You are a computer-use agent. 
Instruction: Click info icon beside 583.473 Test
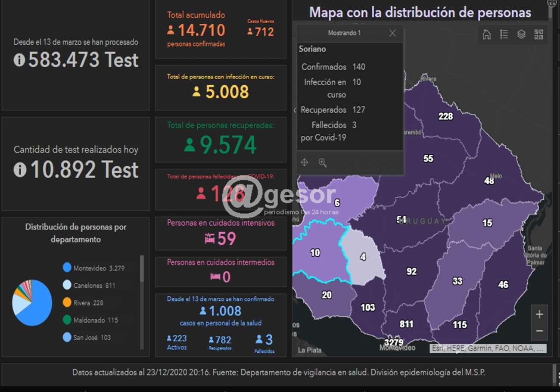pos(19,59)
